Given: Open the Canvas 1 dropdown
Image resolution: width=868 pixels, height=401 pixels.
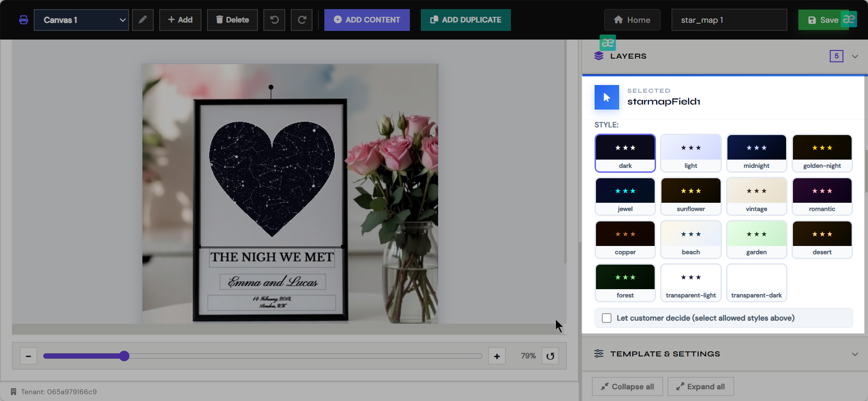Looking at the screenshot, I should coord(81,20).
